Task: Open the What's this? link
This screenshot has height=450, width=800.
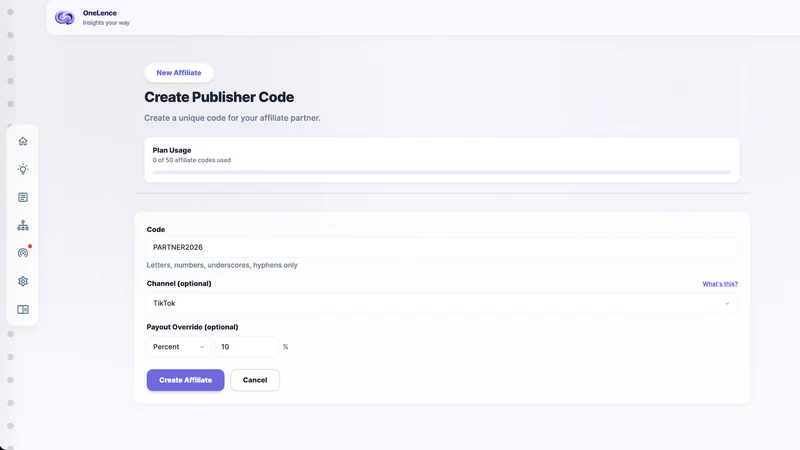Action: point(720,284)
